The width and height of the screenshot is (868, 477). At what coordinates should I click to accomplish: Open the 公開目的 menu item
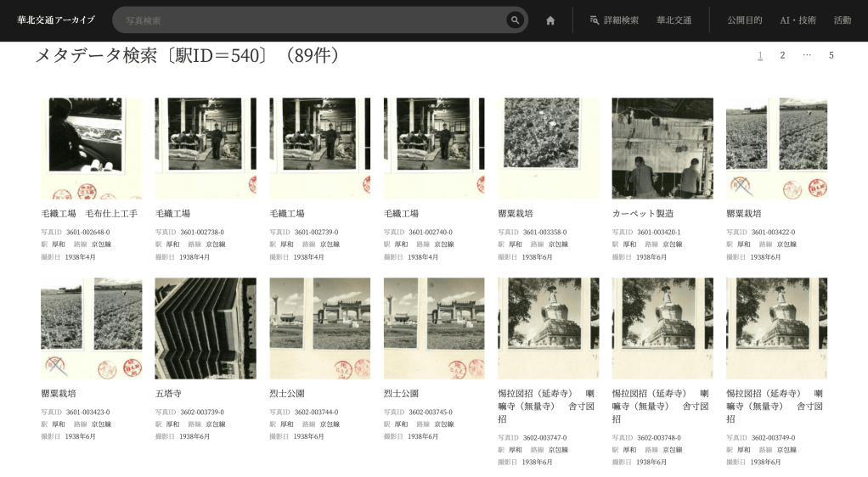[x=744, y=20]
